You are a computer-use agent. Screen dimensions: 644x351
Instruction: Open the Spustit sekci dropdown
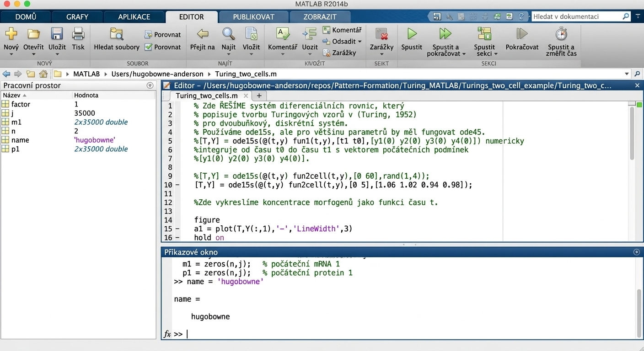[x=496, y=54]
